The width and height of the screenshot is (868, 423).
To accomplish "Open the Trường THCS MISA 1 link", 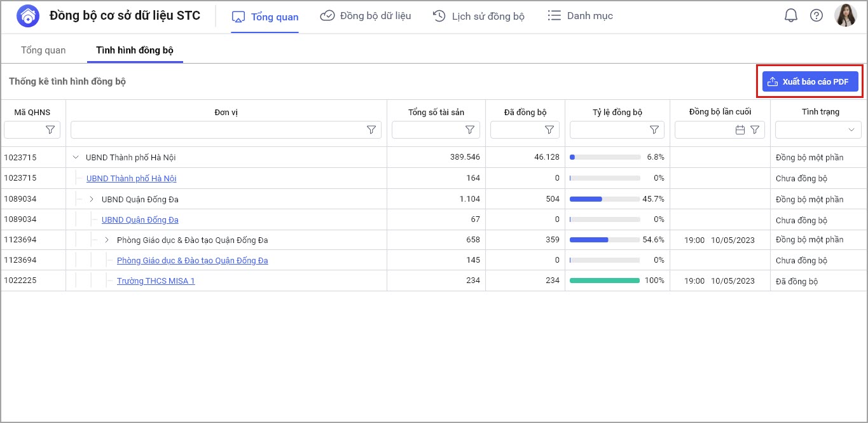I will click(x=156, y=281).
